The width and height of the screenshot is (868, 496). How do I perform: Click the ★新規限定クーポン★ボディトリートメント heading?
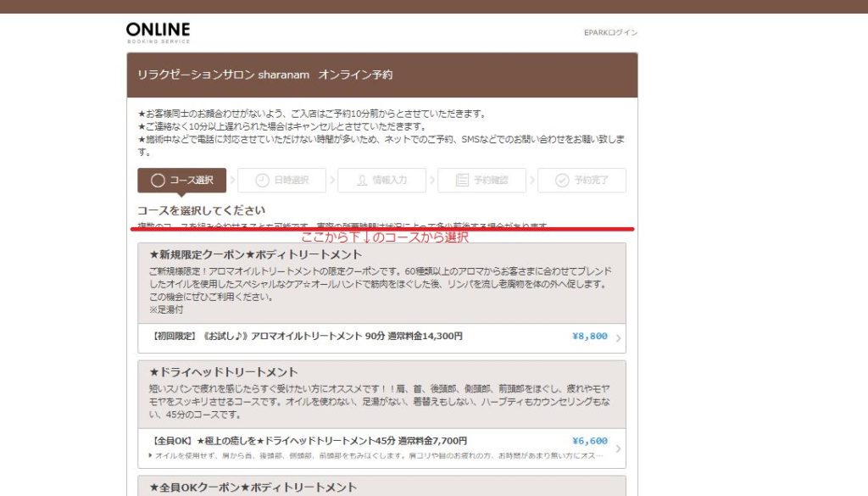point(255,254)
